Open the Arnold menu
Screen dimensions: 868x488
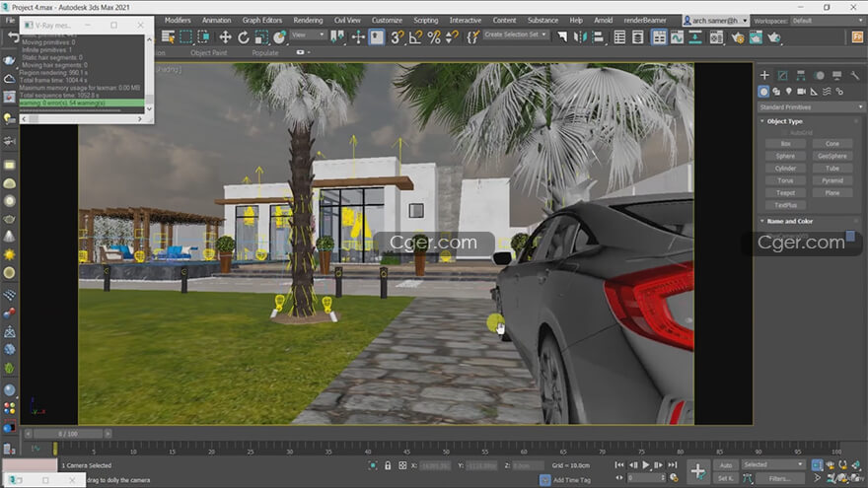[603, 20]
